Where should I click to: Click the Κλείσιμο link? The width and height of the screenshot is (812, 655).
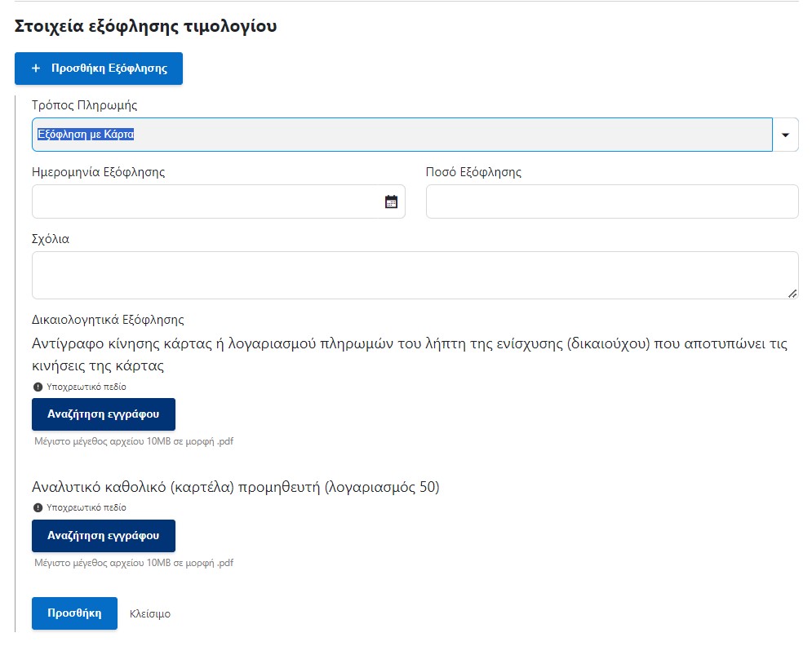pos(149,613)
